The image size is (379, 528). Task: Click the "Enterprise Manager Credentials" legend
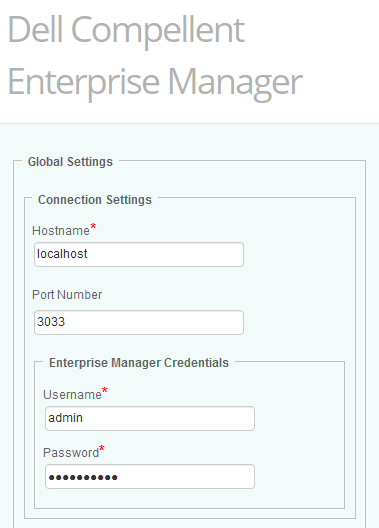(x=139, y=363)
